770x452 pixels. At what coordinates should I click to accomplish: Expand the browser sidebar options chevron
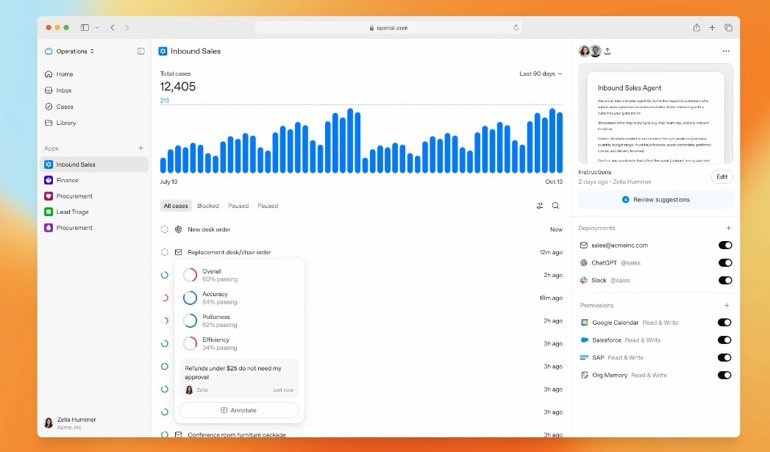click(x=96, y=27)
